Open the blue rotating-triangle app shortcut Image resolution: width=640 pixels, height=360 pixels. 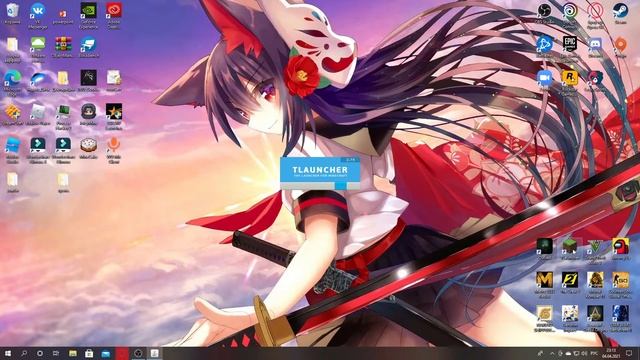point(544,44)
